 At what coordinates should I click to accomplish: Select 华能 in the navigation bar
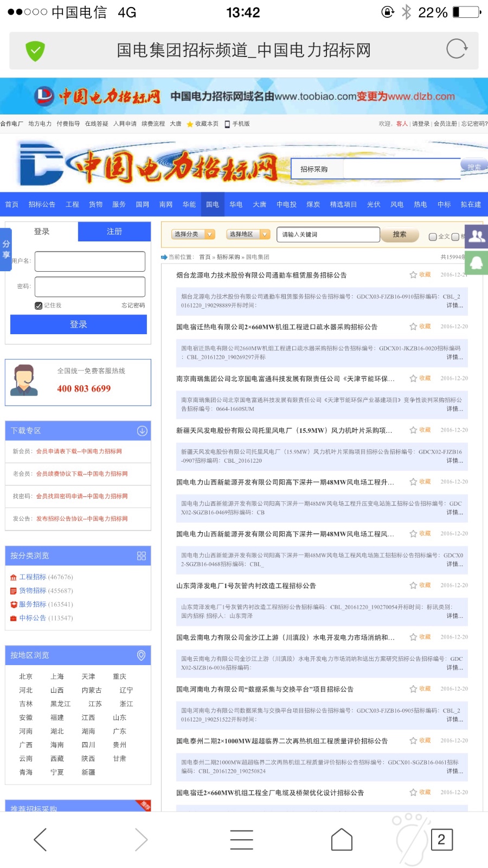coord(189,205)
